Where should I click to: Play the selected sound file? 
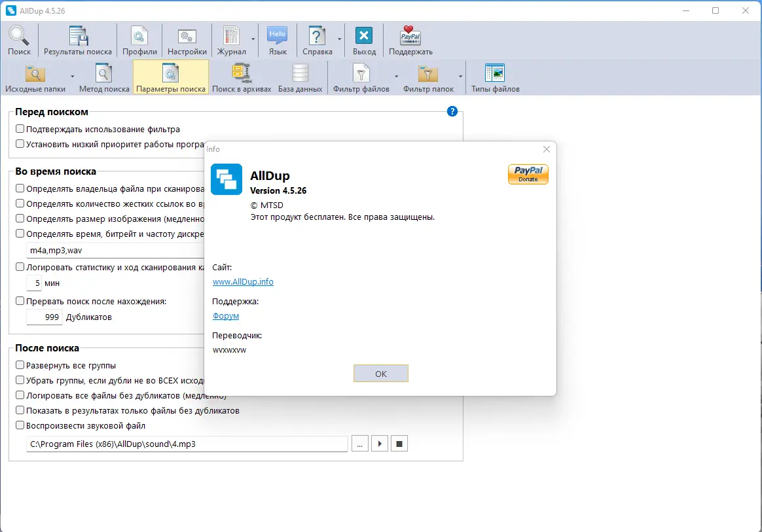coord(380,444)
